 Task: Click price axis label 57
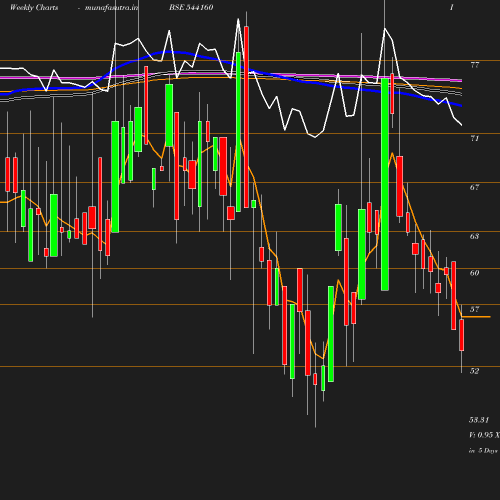click(x=475, y=309)
